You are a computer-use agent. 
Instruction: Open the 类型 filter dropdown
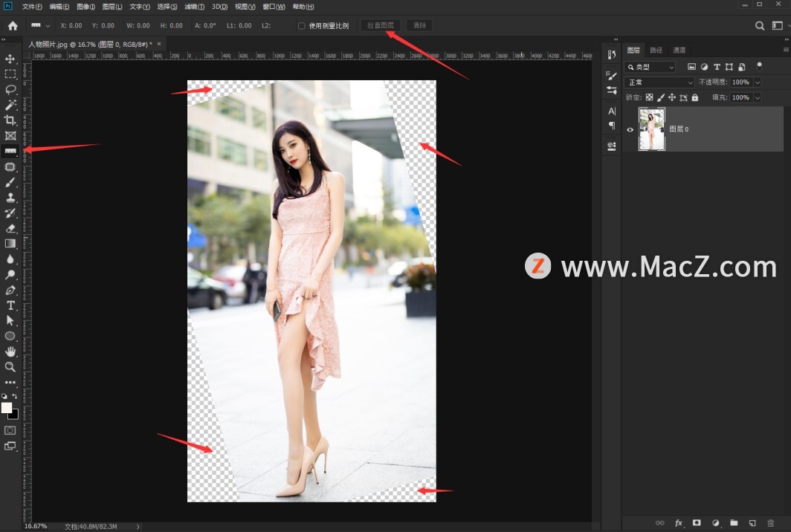[650, 67]
